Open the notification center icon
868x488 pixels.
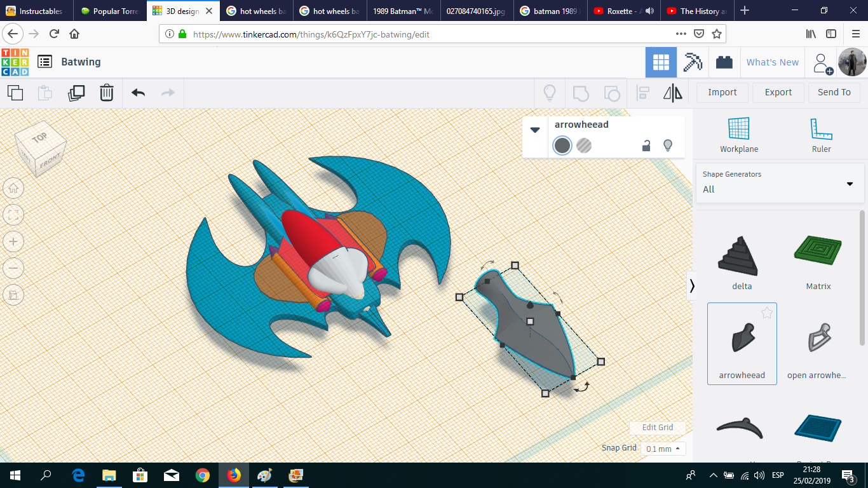click(848, 475)
